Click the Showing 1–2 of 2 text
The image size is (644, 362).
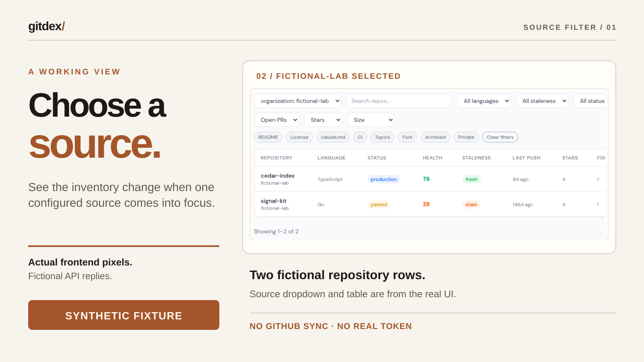click(x=276, y=232)
